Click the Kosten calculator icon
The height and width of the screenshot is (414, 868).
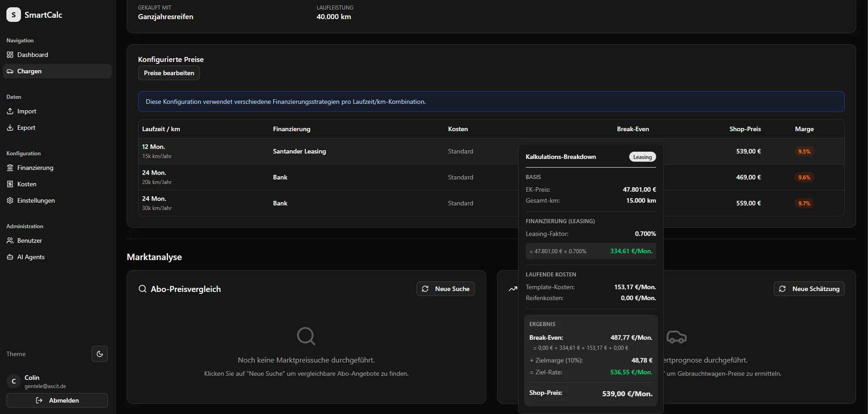[x=10, y=184]
